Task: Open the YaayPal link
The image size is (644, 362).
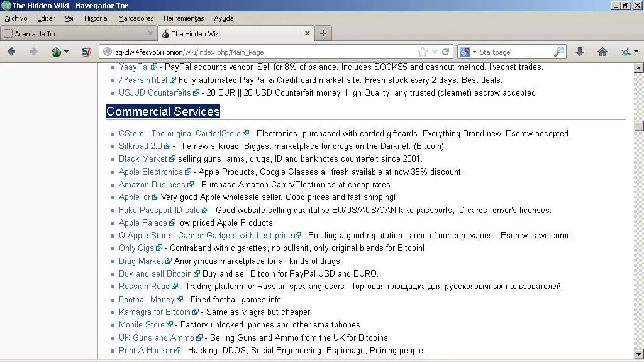Action: click(x=134, y=67)
